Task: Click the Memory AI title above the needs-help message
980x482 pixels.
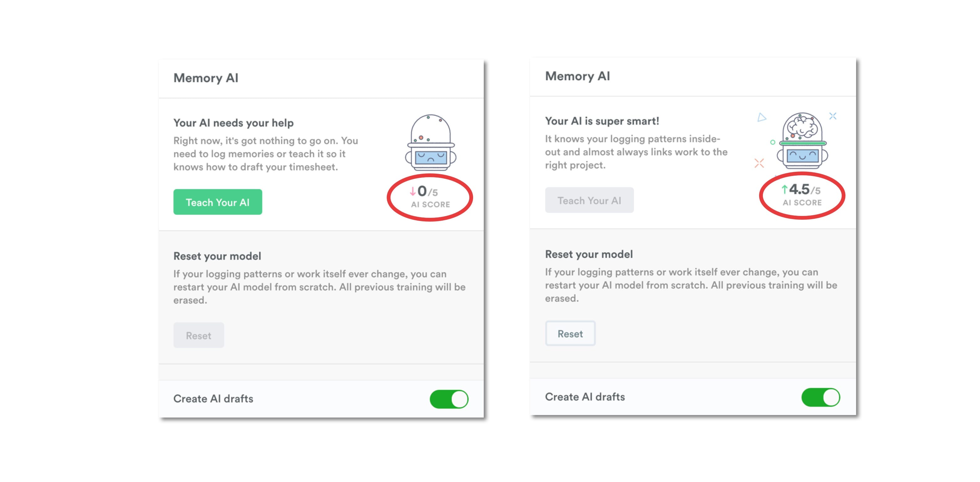Action: (x=206, y=78)
